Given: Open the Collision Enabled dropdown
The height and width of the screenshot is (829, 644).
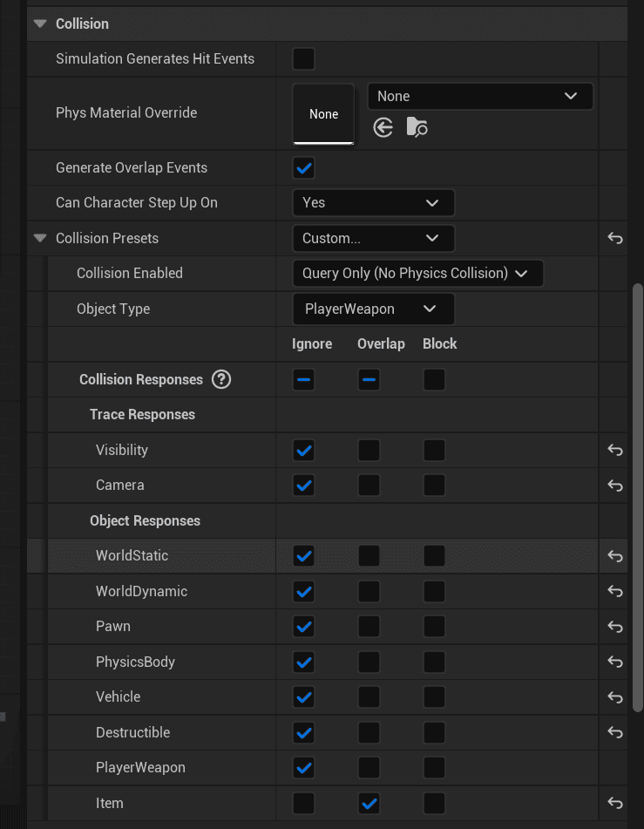Looking at the screenshot, I should [417, 273].
